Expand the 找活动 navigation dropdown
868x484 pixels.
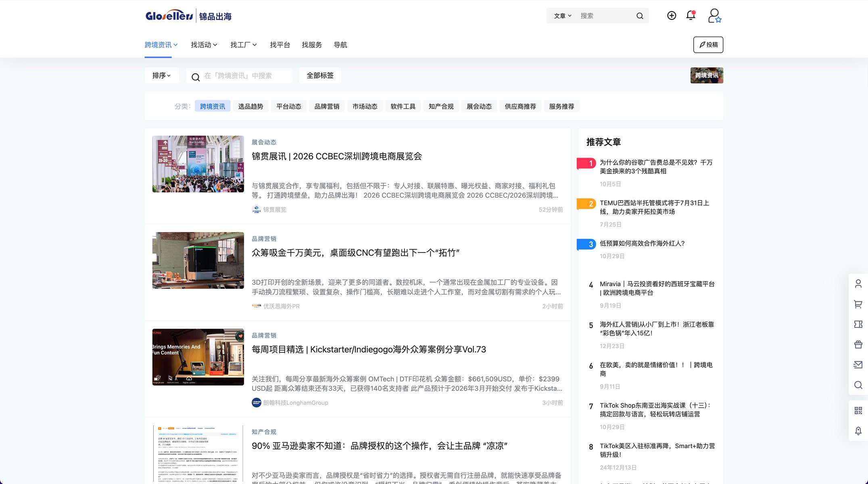coord(204,45)
